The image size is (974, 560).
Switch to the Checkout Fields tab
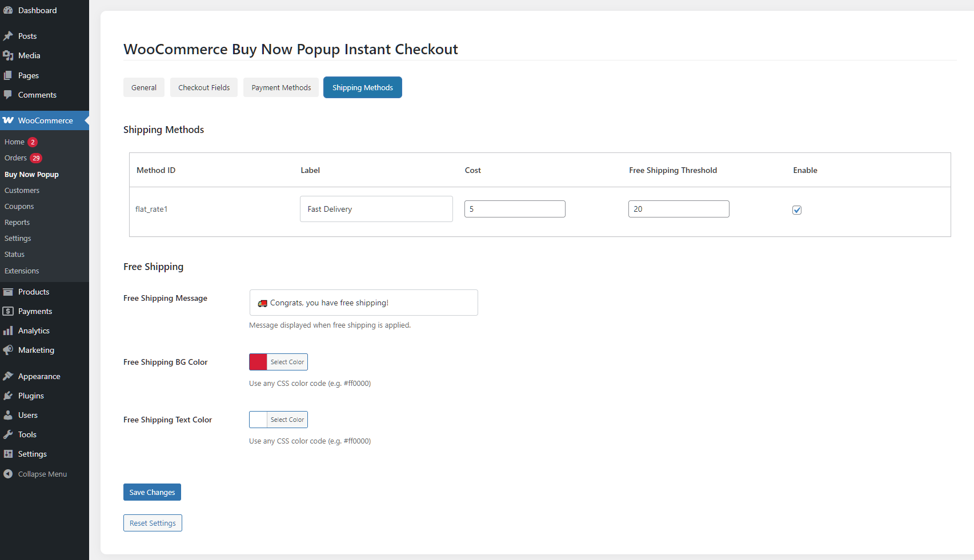(x=204, y=87)
